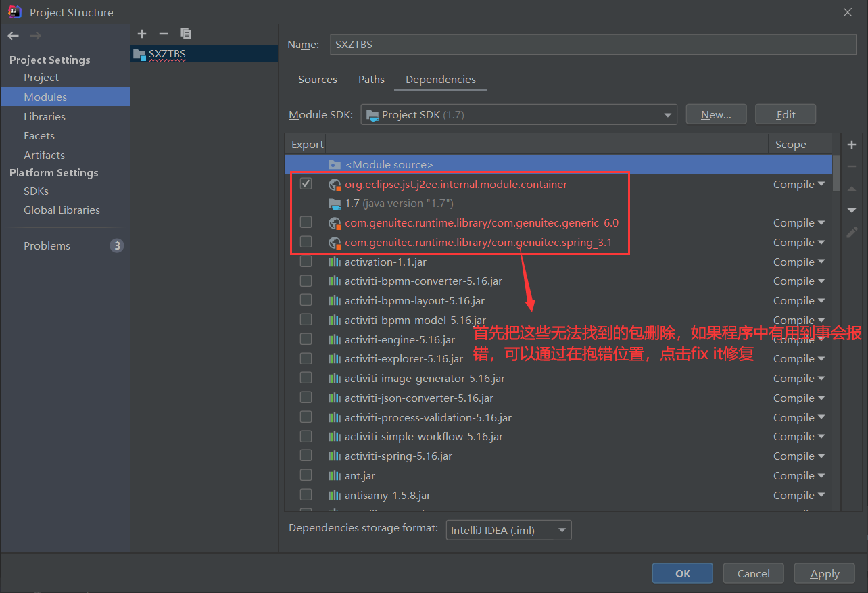Image resolution: width=868 pixels, height=593 pixels.
Task: Open scope dropdown for activiti-bpmn-converter-5.16.jar
Action: pyautogui.click(x=799, y=281)
